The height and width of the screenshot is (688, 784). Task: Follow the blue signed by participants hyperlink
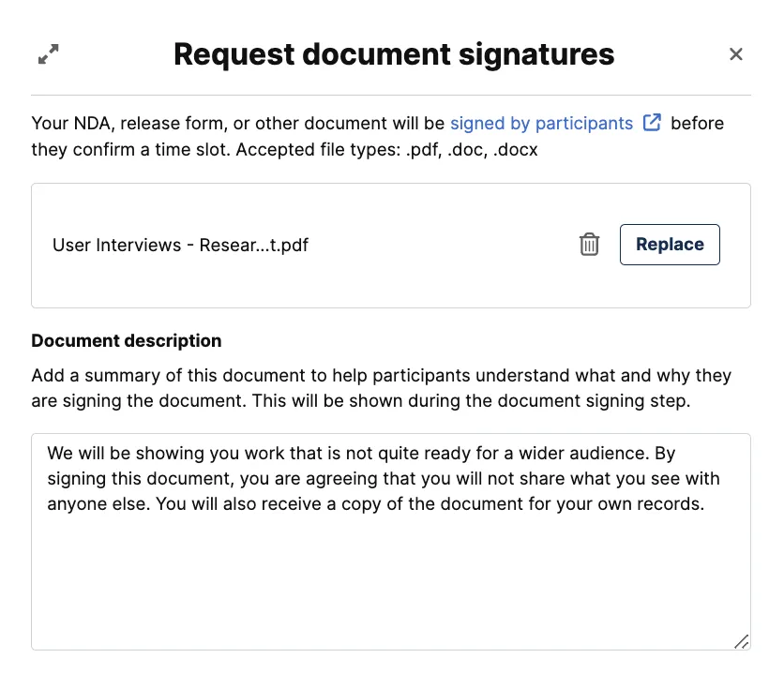tap(542, 123)
